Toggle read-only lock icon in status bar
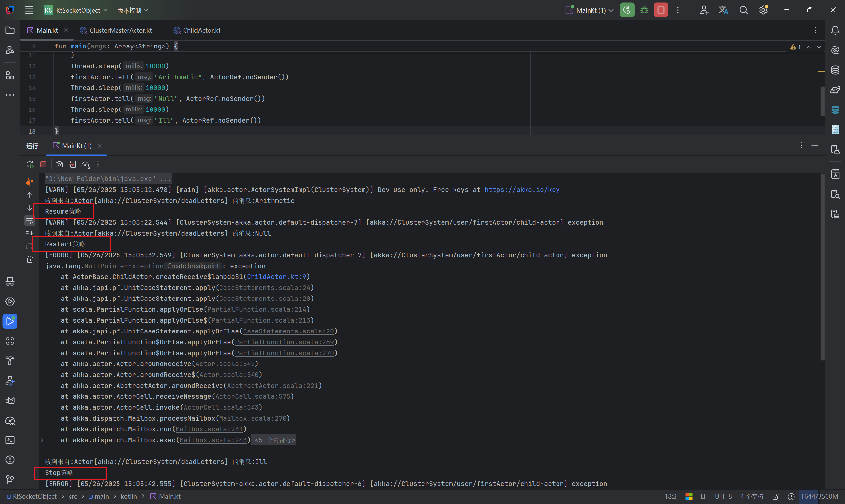The width and height of the screenshot is (845, 504). click(776, 496)
